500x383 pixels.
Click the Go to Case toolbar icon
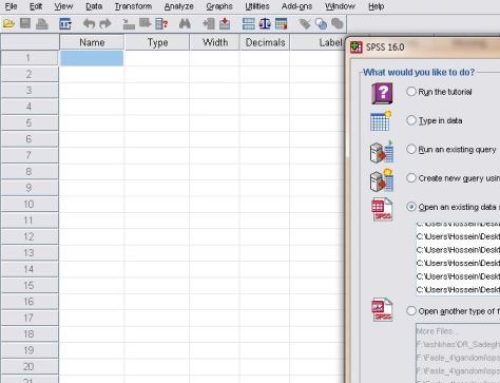pyautogui.click(x=128, y=24)
